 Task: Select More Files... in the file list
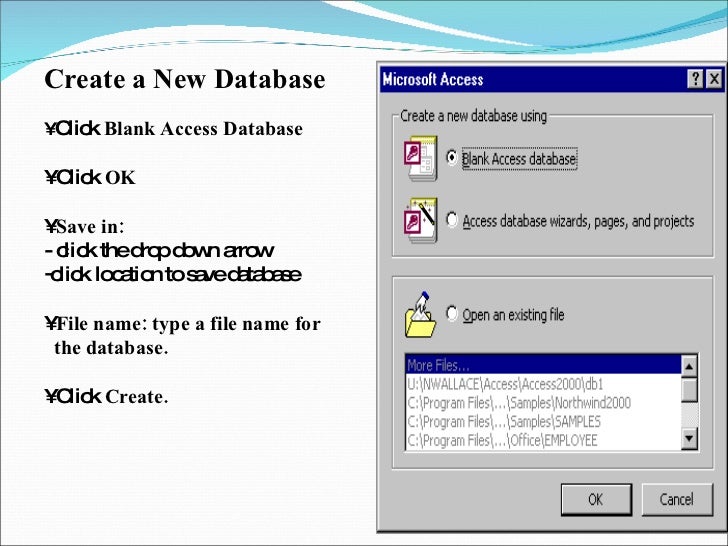tap(543, 365)
